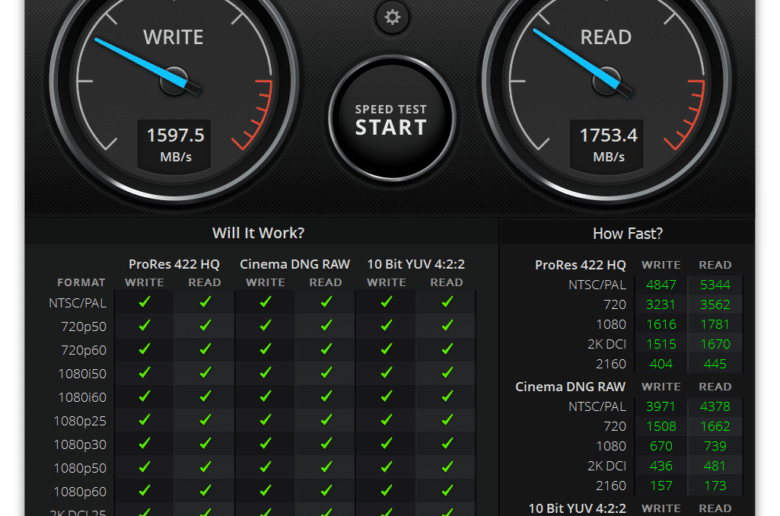Click the 1080p25 row label
Image resolution: width=780 pixels, height=516 pixels.
[x=80, y=421]
